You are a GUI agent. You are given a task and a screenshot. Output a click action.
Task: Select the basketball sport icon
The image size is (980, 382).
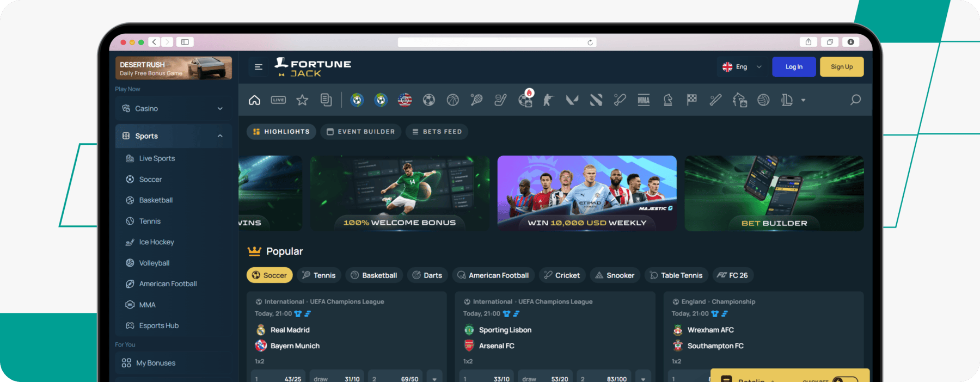(x=453, y=100)
